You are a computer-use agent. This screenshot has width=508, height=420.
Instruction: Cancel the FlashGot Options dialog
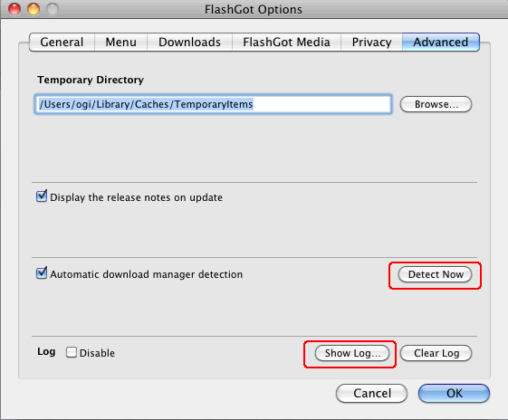point(371,394)
